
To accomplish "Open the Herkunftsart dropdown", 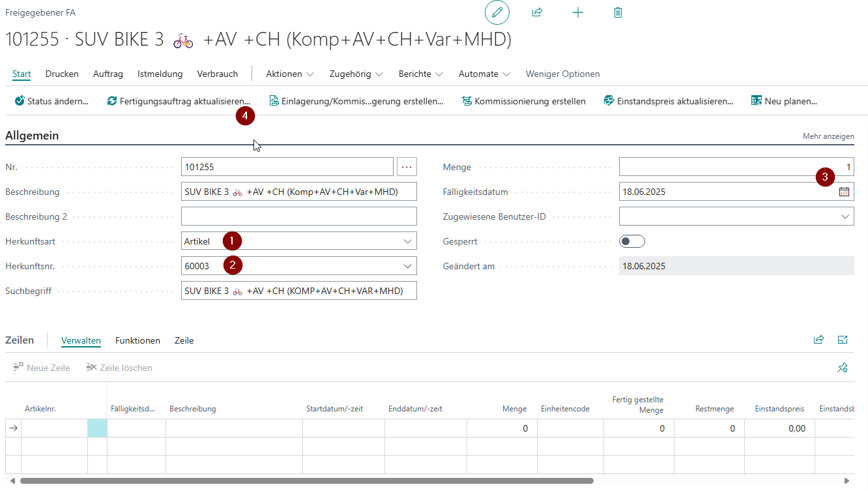I will pyautogui.click(x=407, y=241).
